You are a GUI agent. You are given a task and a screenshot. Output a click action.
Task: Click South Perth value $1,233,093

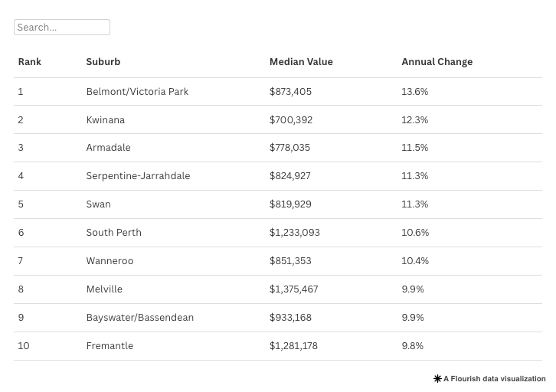(x=295, y=233)
